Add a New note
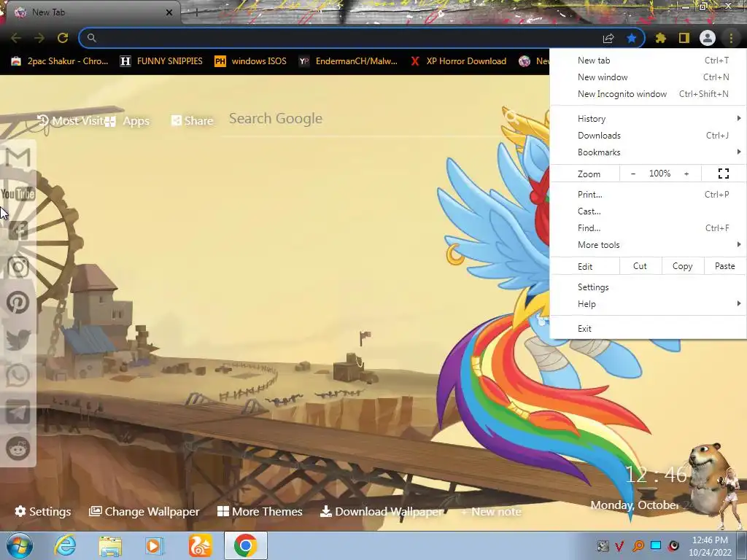The image size is (747, 560). point(491,512)
